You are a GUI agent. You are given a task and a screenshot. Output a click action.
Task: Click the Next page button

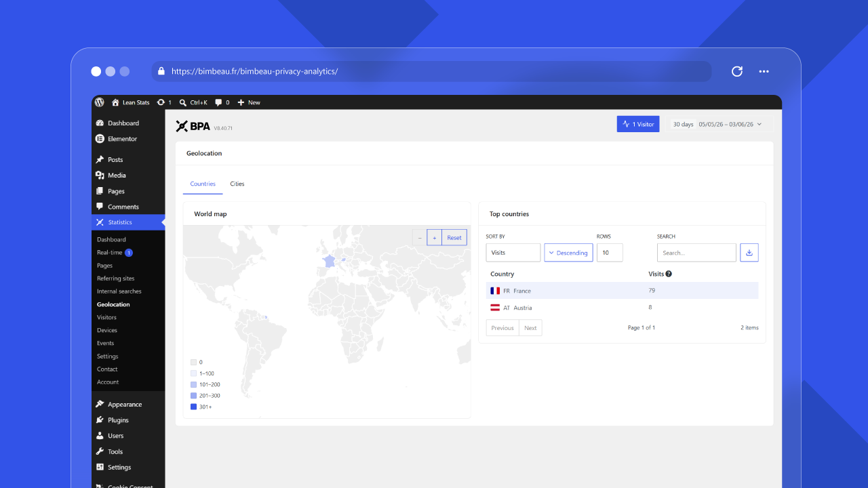(x=530, y=328)
